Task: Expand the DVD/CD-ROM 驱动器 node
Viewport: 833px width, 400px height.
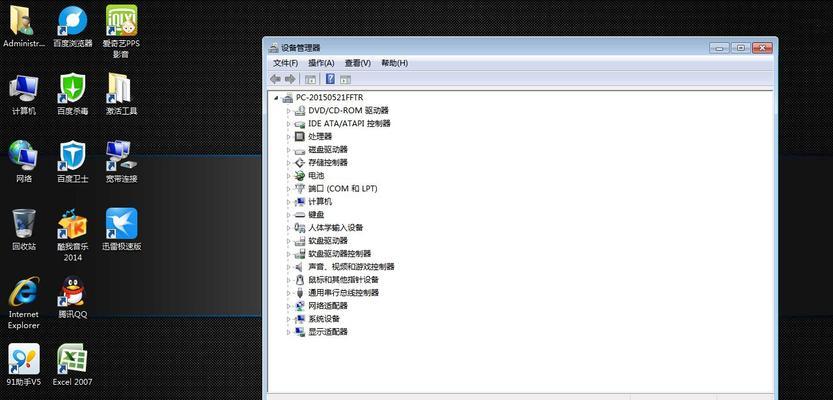Action: pos(288,110)
